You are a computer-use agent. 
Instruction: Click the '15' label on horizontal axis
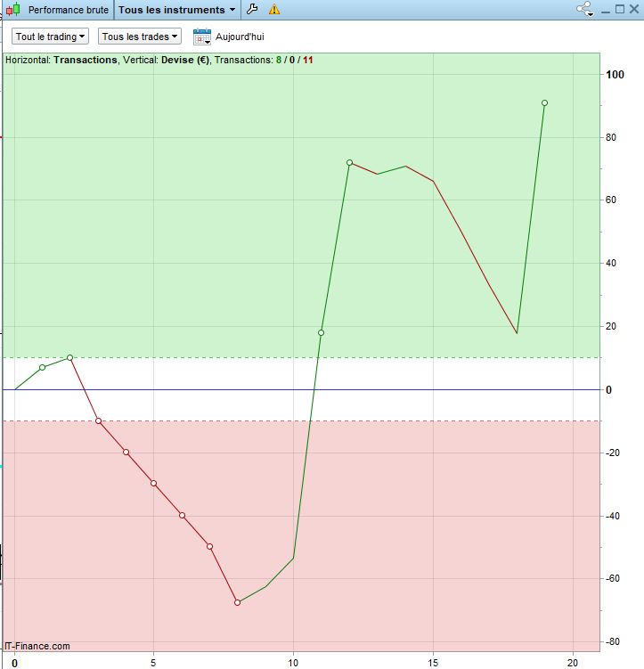[x=433, y=663]
